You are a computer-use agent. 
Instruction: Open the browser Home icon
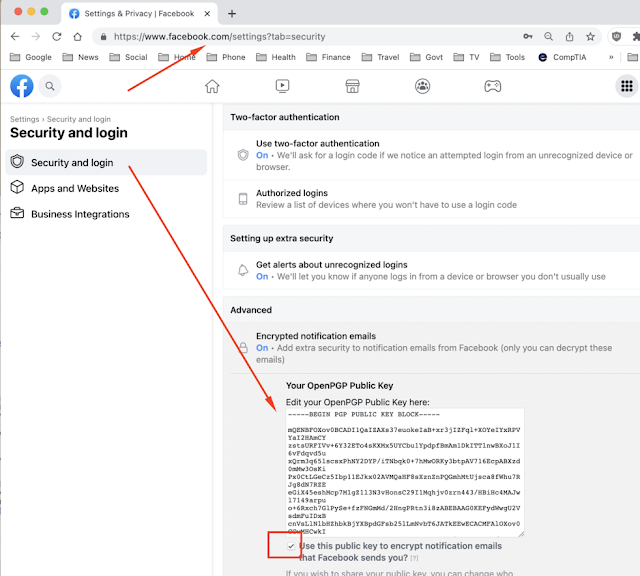(78, 36)
